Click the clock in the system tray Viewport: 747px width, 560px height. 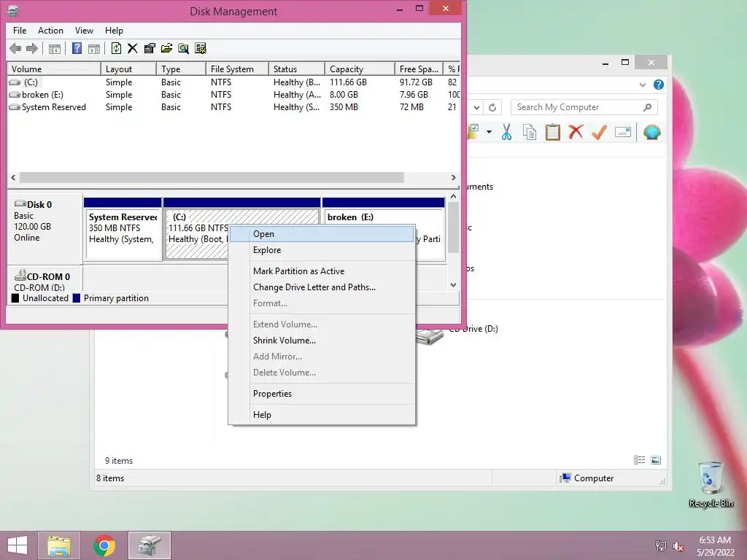715,546
